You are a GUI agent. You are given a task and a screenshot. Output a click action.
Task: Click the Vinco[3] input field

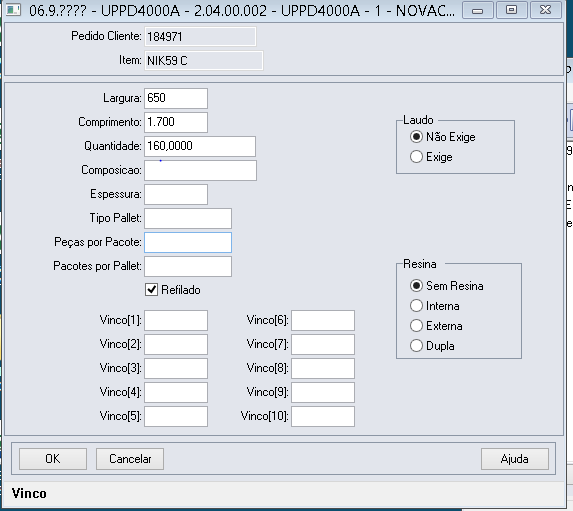176,368
